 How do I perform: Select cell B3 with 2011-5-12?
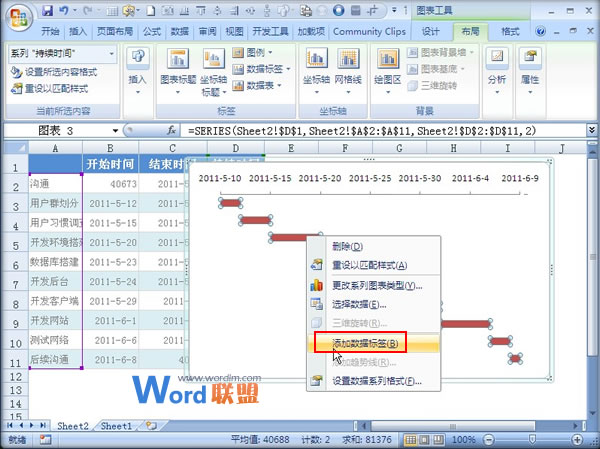click(111, 203)
